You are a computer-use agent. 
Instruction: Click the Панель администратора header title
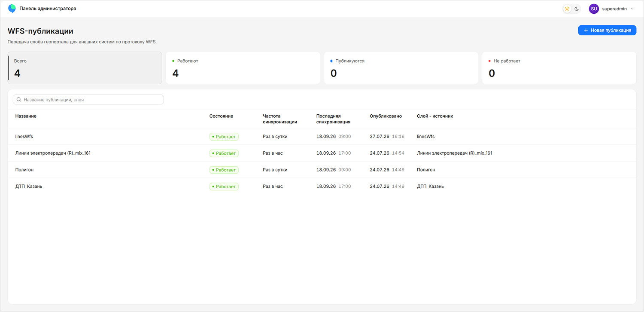[48, 9]
